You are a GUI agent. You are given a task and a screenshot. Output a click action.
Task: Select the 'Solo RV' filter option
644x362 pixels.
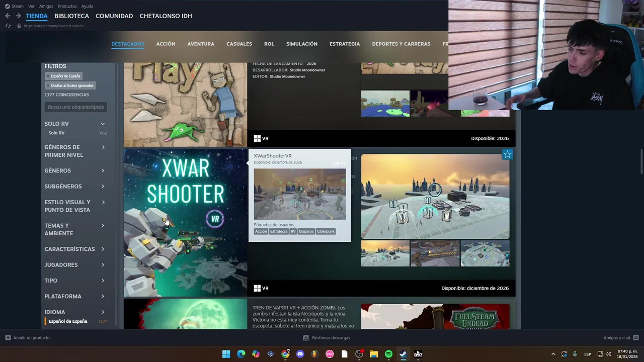pyautogui.click(x=56, y=133)
